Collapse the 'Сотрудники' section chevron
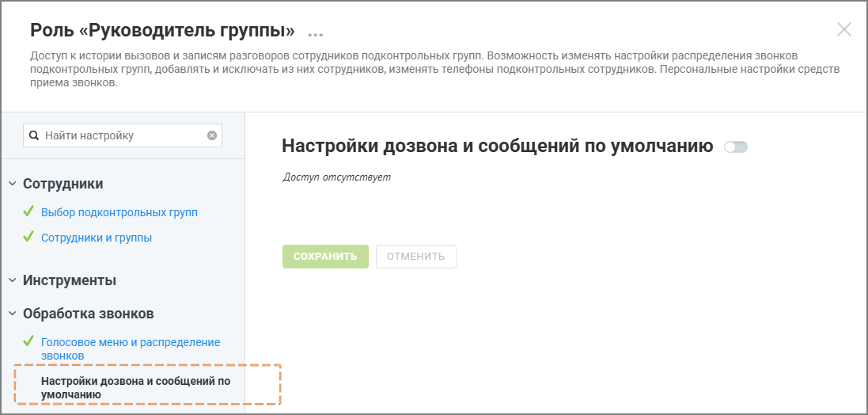The image size is (868, 415). pos(12,184)
